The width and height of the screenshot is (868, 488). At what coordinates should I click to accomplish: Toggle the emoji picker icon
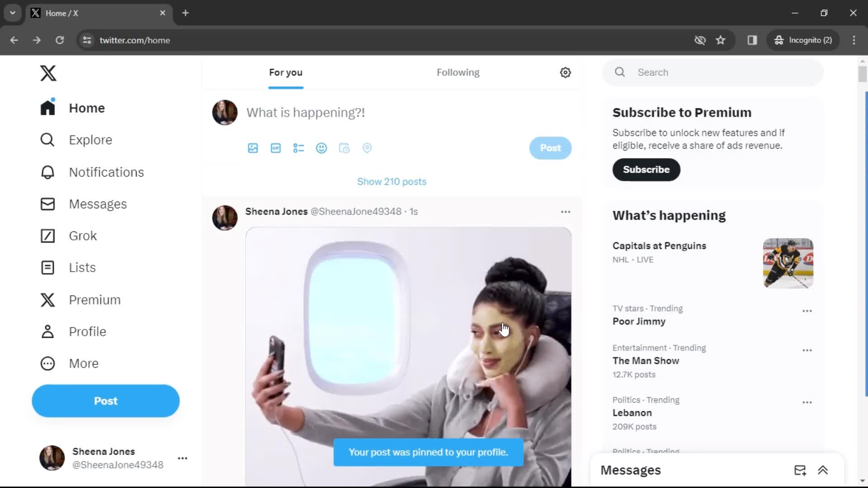click(322, 148)
